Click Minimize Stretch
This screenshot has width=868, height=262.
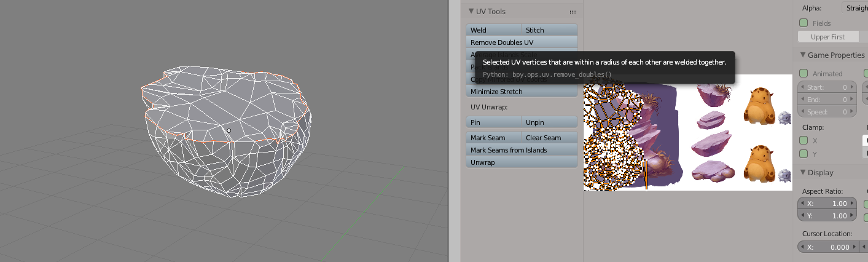pos(522,92)
